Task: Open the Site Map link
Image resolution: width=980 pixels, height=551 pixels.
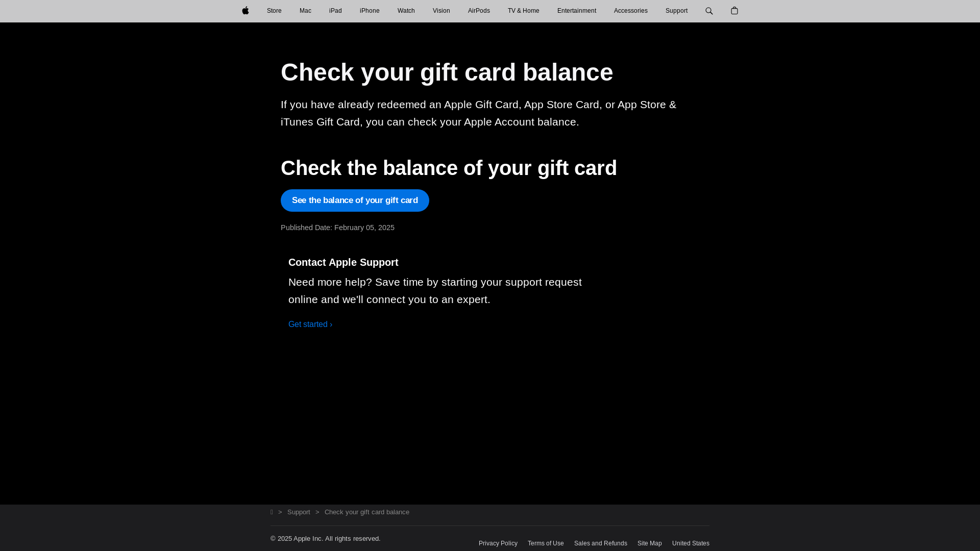Action: coord(650,543)
